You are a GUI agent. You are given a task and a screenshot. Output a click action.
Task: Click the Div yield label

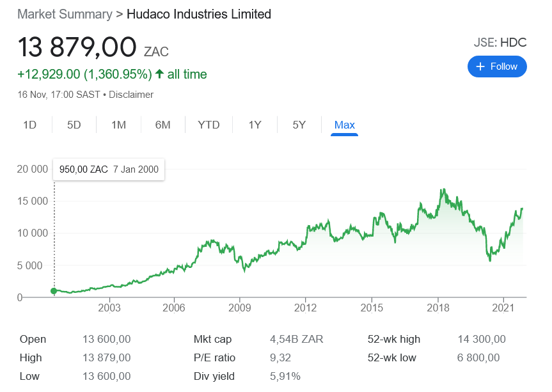pyautogui.click(x=214, y=377)
